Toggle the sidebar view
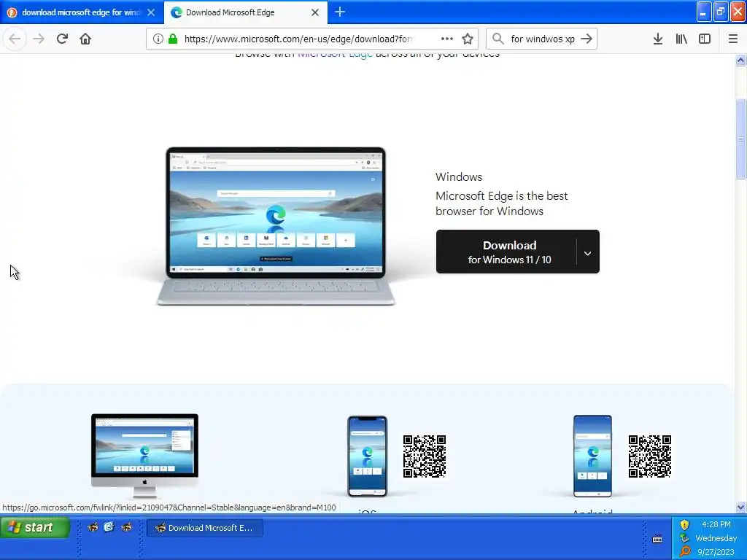The width and height of the screenshot is (747, 560). pos(705,39)
